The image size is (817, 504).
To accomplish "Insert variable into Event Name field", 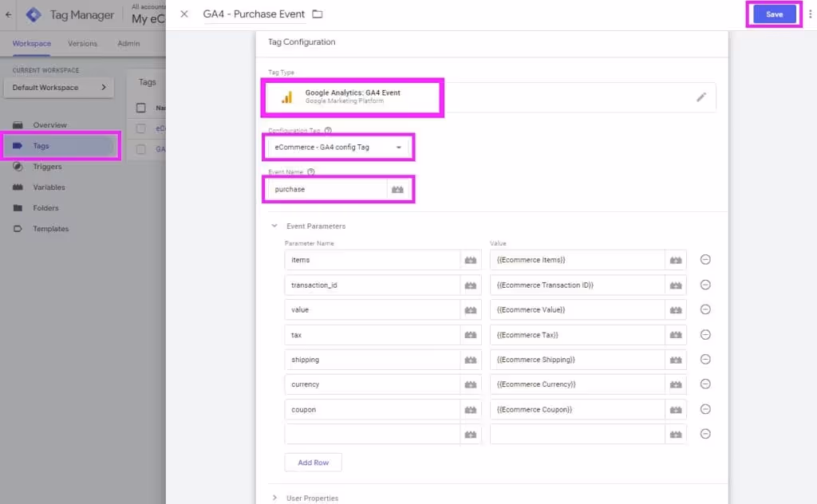I will click(x=397, y=190).
